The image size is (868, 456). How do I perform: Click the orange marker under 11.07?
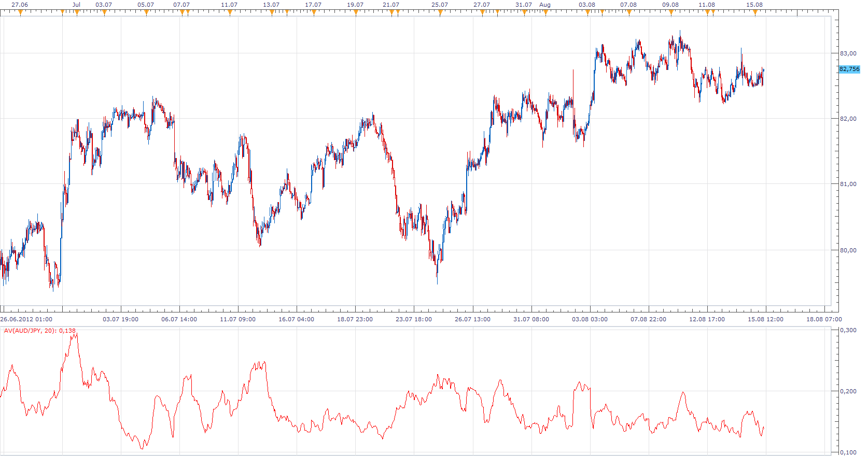[230, 12]
